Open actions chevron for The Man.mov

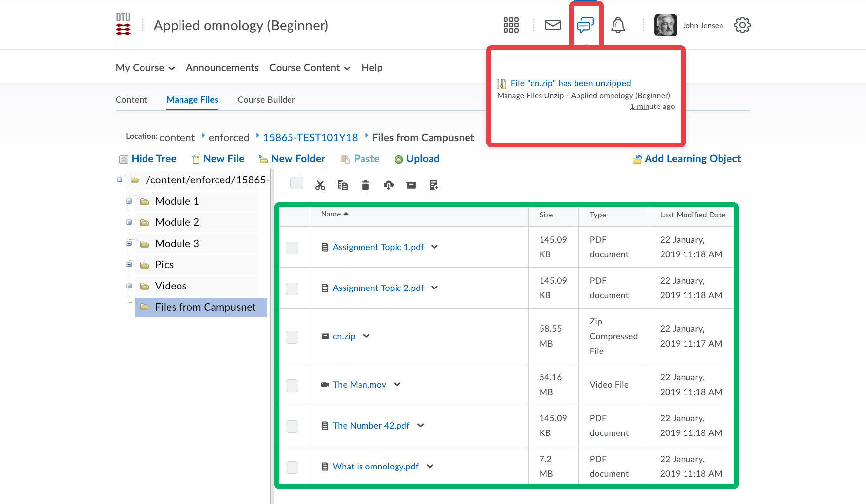pyautogui.click(x=397, y=385)
